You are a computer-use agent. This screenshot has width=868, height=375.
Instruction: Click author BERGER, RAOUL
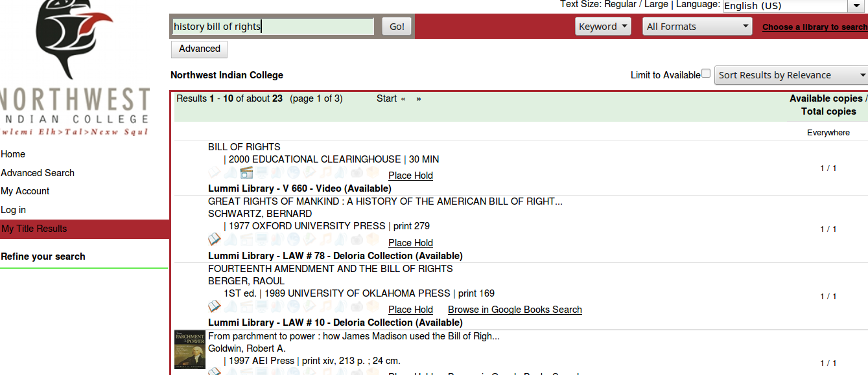tap(246, 281)
